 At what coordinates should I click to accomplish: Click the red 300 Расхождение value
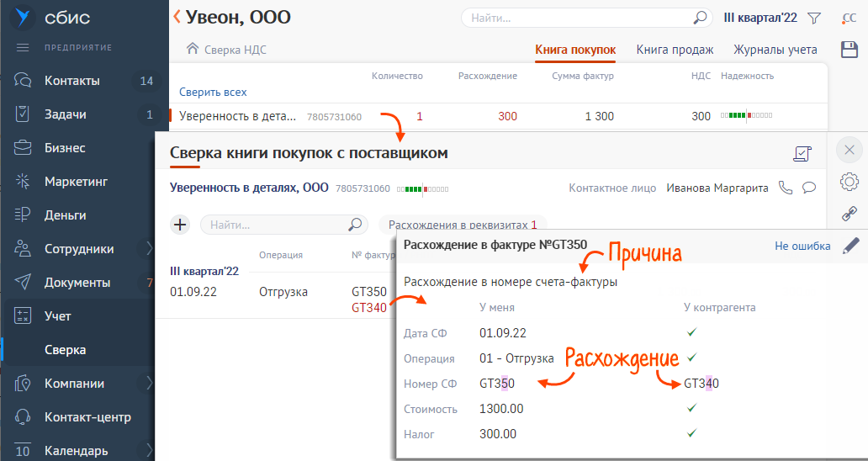click(508, 116)
